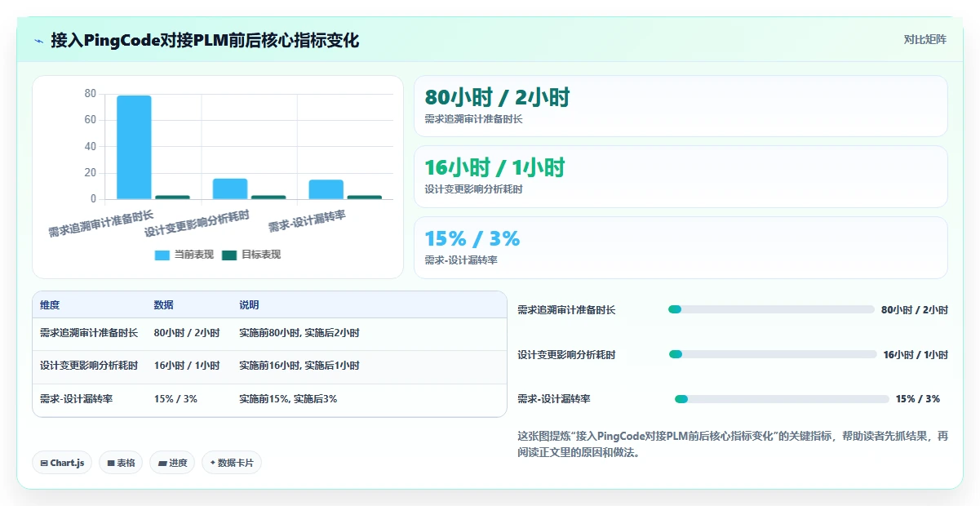
Task: Click the sparkle icon in 数据卡片 chip
Action: pyautogui.click(x=212, y=463)
